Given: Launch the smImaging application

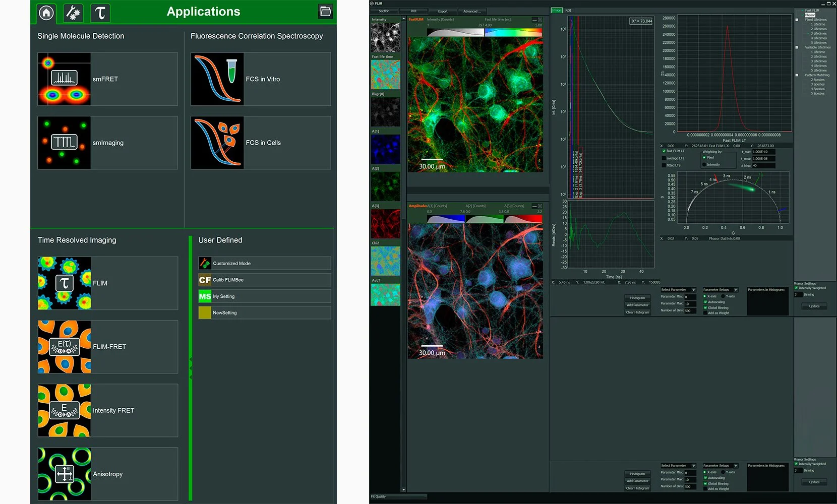Looking at the screenshot, I should 107,143.
